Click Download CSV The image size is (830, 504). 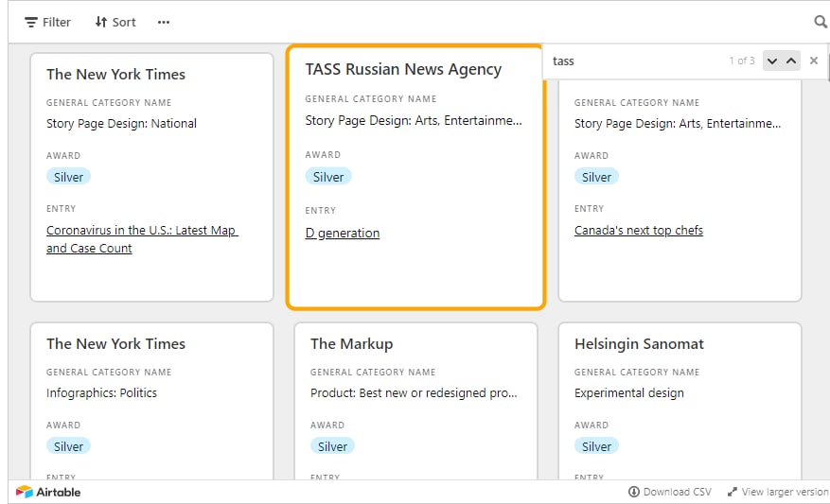670,492
